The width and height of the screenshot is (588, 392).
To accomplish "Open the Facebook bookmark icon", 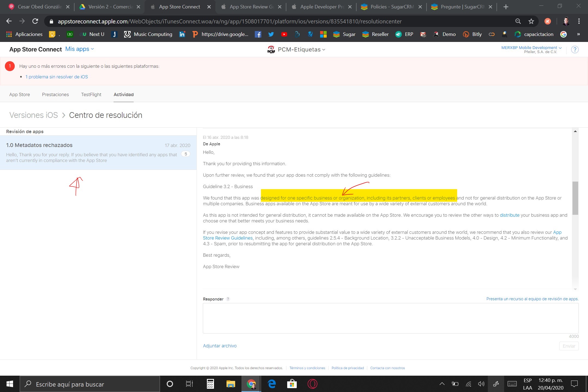I will pyautogui.click(x=258, y=34).
